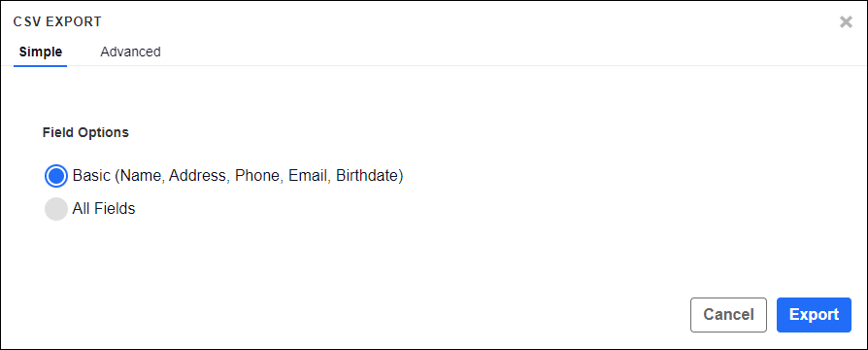The height and width of the screenshot is (350, 868).
Task: Click the white outlined Cancel button
Action: (728, 315)
